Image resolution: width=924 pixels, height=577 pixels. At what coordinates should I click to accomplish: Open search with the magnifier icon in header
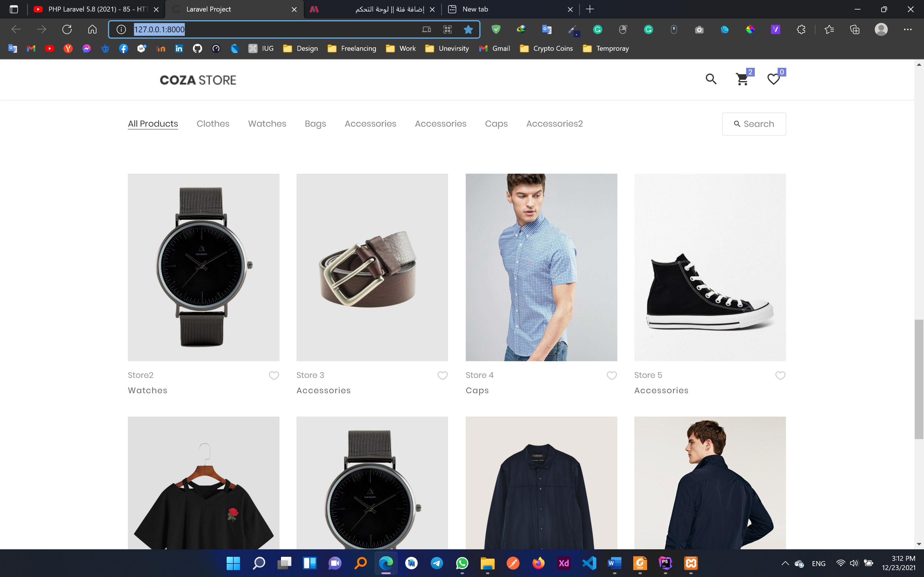(711, 78)
